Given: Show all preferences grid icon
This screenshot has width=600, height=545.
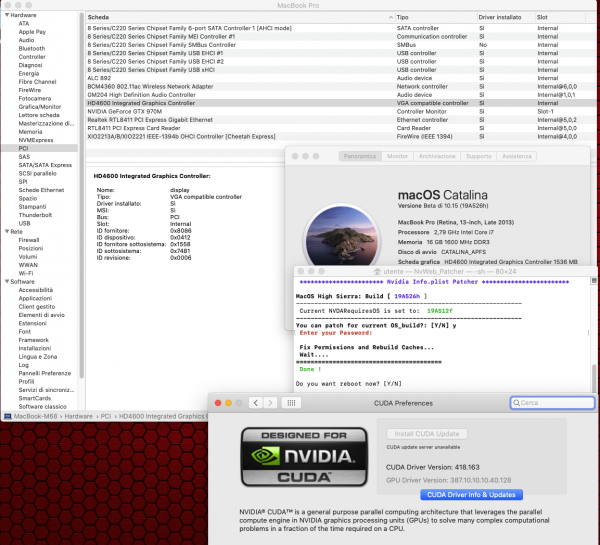Looking at the screenshot, I should (291, 403).
